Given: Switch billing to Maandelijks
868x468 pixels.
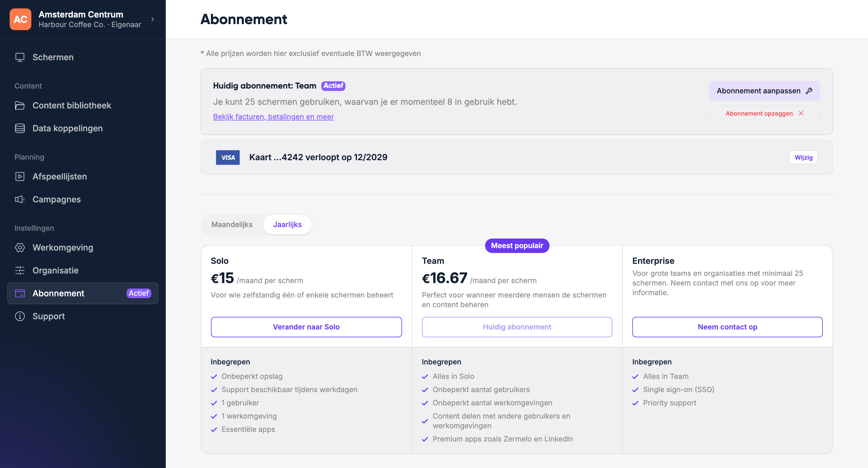Looking at the screenshot, I should click(232, 225).
